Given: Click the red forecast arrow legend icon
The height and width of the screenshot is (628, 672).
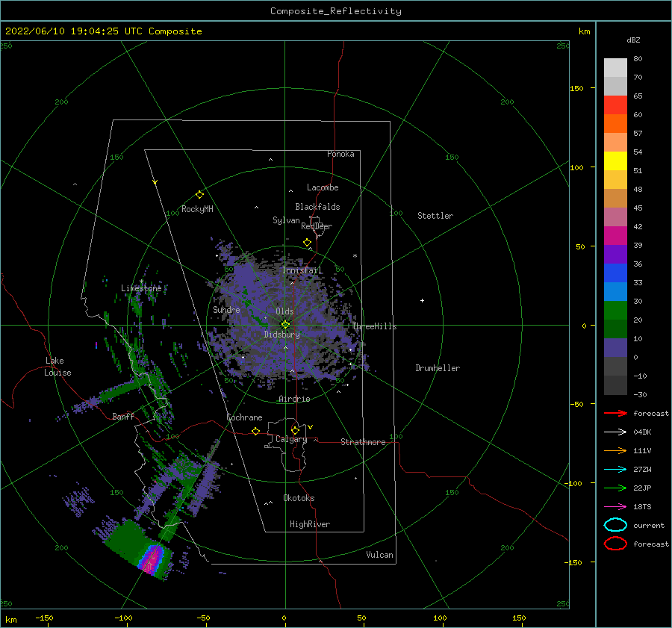Looking at the screenshot, I should 615,413.
